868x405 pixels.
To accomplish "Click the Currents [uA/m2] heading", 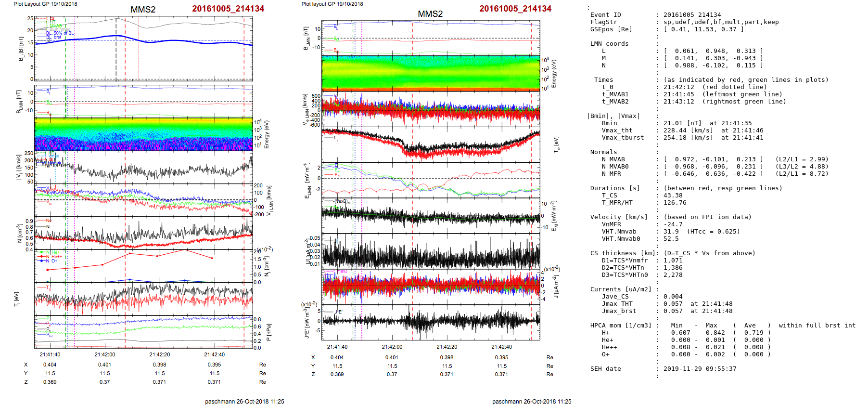I will (621, 289).
